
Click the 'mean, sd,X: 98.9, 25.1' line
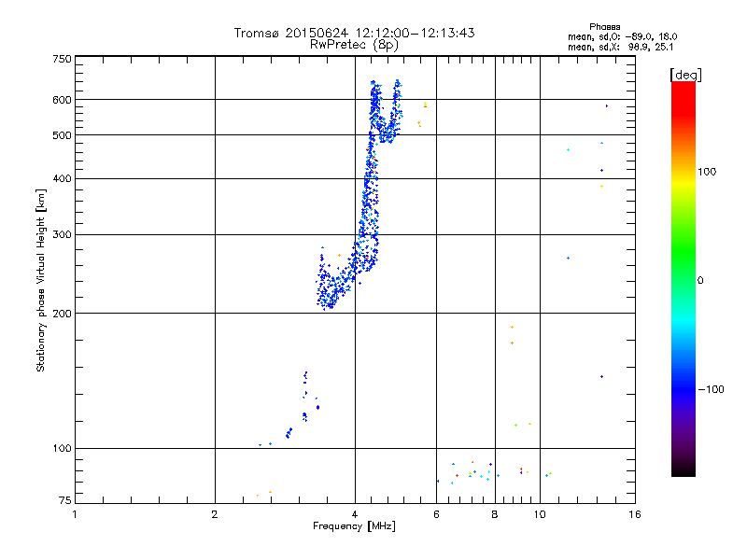[x=620, y=47]
